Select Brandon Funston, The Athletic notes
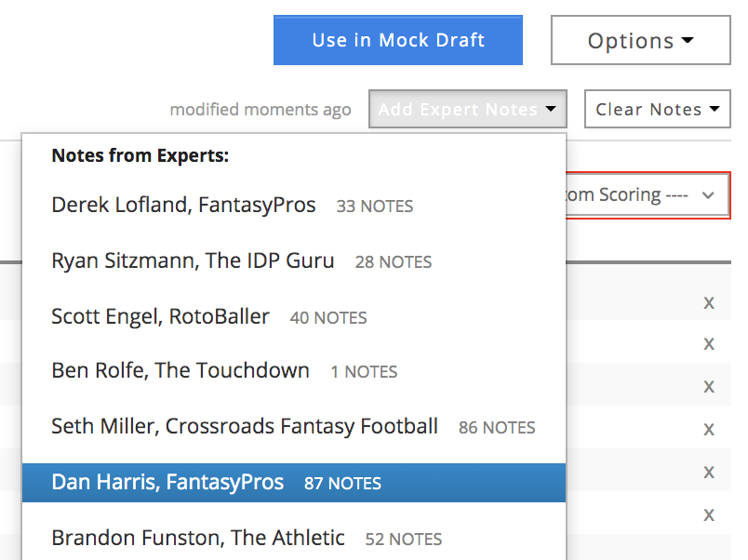 294,538
